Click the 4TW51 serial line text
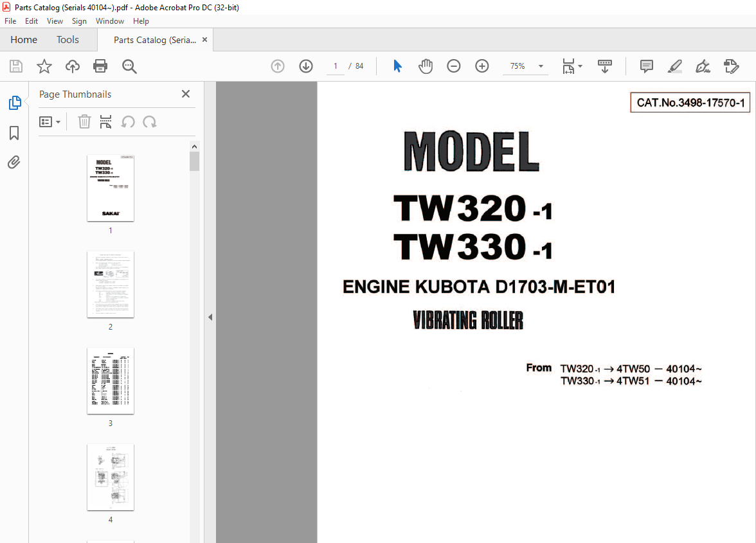756x543 pixels. click(x=631, y=381)
